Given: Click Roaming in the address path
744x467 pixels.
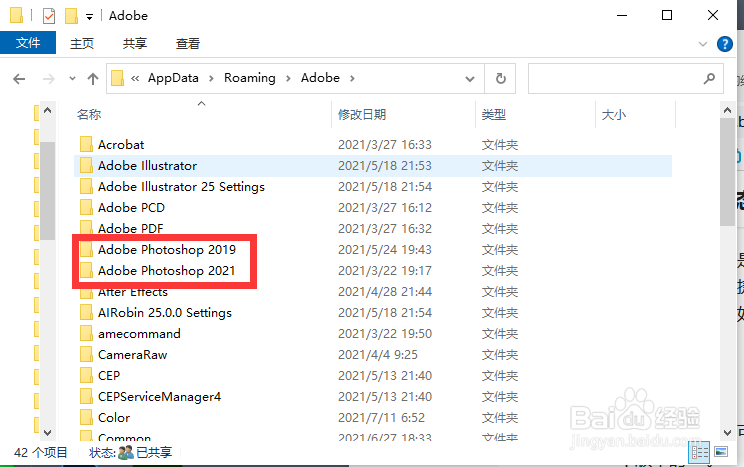Looking at the screenshot, I should (250, 78).
